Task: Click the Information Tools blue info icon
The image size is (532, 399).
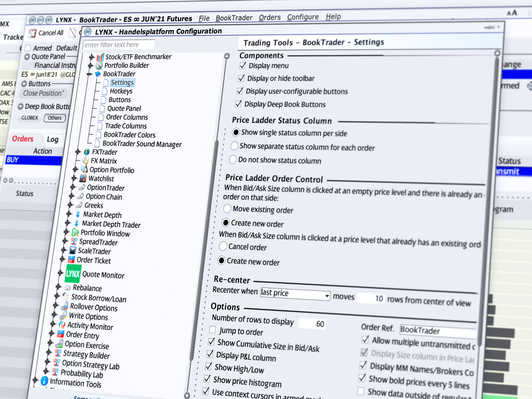Action: [x=44, y=381]
